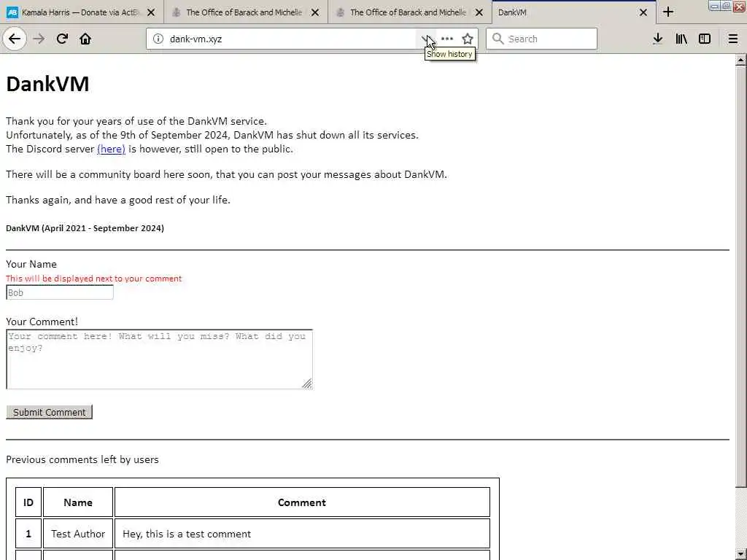Click the Test Author name cell
Image resolution: width=747 pixels, height=560 pixels.
[x=77, y=534]
